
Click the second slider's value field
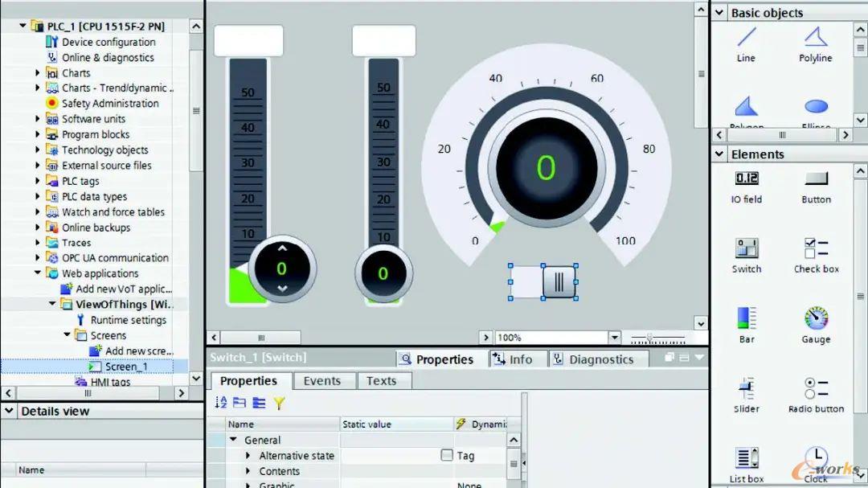[x=383, y=40]
